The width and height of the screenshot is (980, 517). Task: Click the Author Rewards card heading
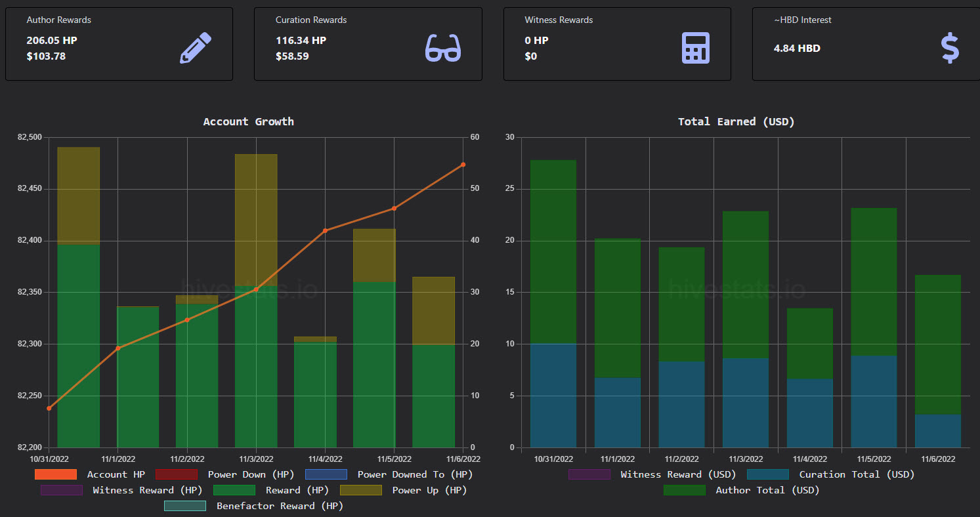click(x=59, y=20)
